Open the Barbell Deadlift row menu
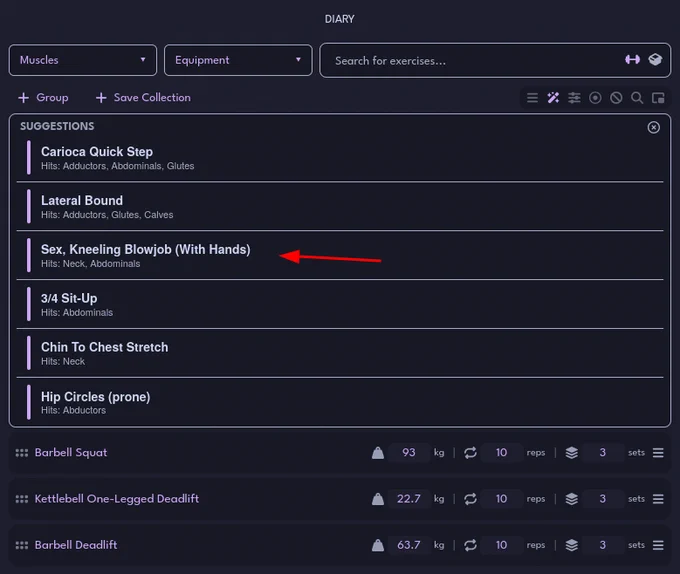The image size is (680, 574). pos(658,545)
